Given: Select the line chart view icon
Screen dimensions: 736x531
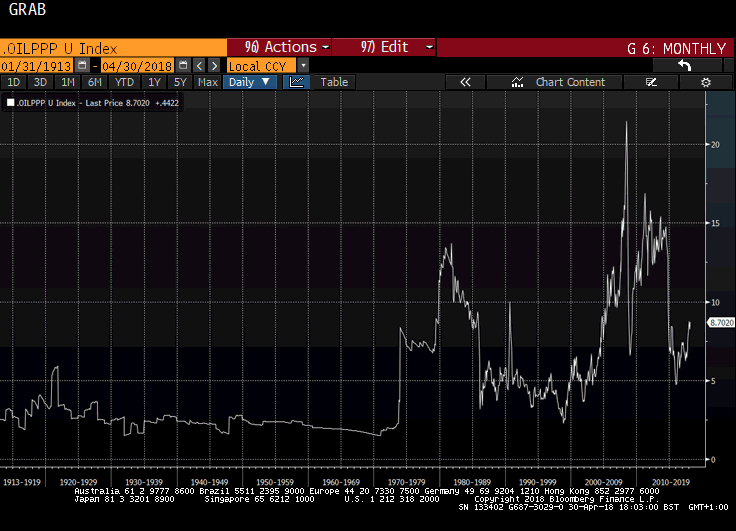Looking at the screenshot, I should 296,82.
